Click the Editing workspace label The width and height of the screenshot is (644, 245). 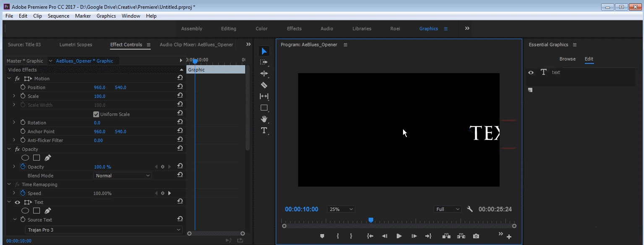pos(228,28)
